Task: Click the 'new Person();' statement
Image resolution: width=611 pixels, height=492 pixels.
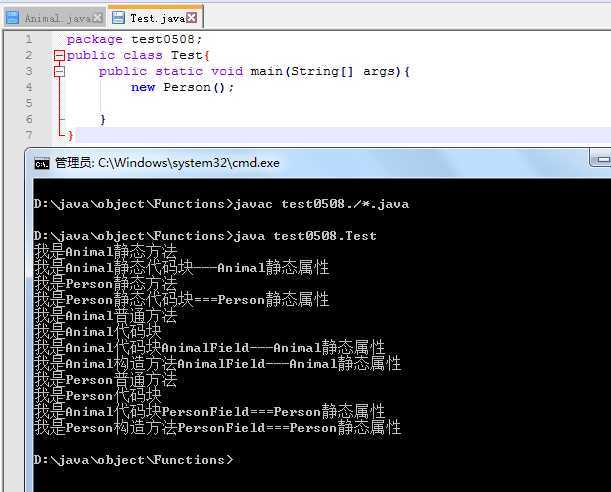Action: pos(182,87)
